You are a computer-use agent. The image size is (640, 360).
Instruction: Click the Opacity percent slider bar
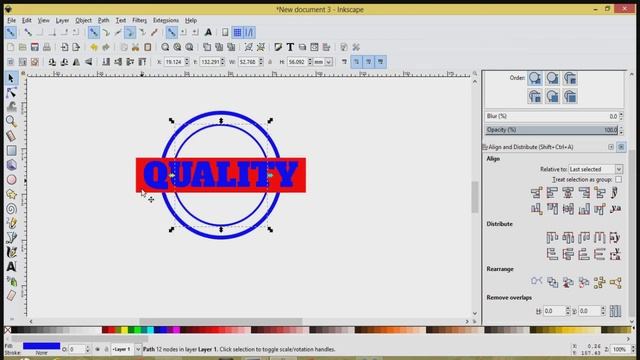point(551,130)
